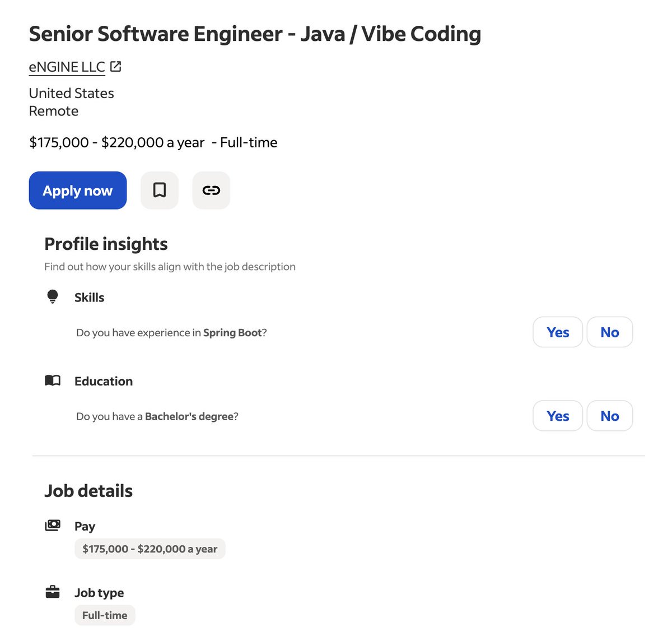Click the open book icon beside Education
672x632 pixels.
coord(53,380)
